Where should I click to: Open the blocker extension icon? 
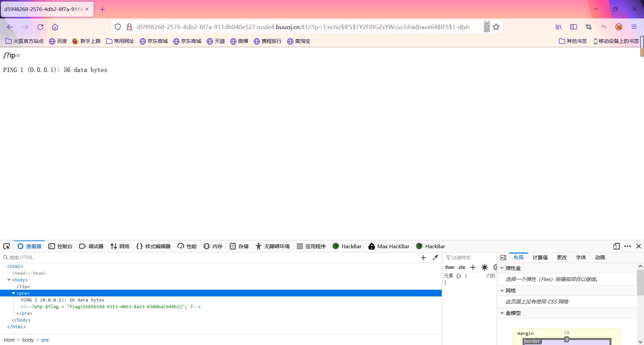click(619, 27)
